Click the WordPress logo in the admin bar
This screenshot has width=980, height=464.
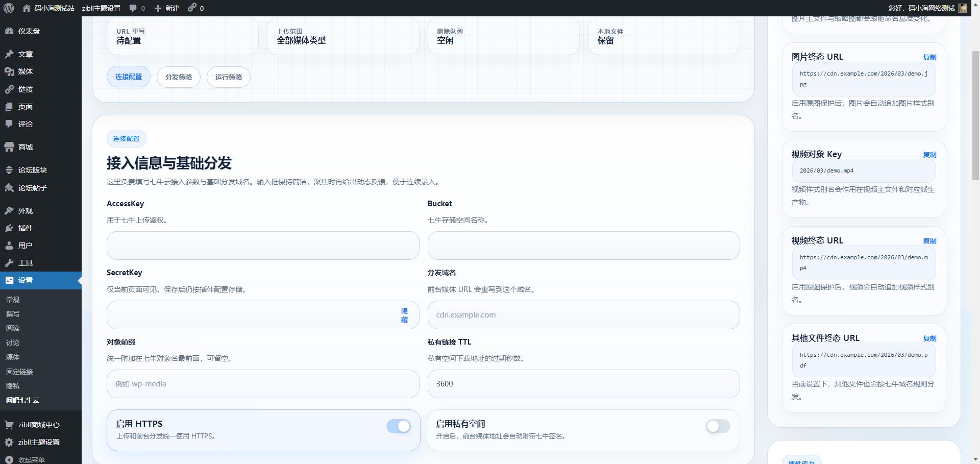click(x=8, y=8)
